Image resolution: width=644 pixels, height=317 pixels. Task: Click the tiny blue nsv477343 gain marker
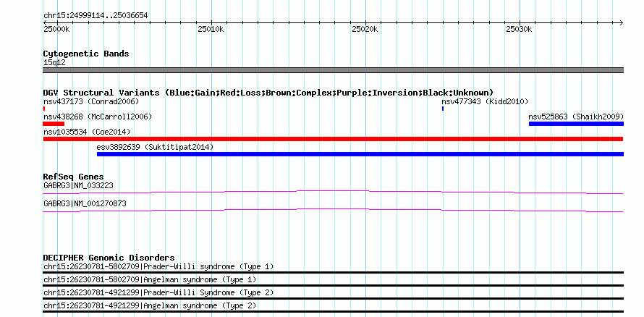pyautogui.click(x=443, y=109)
